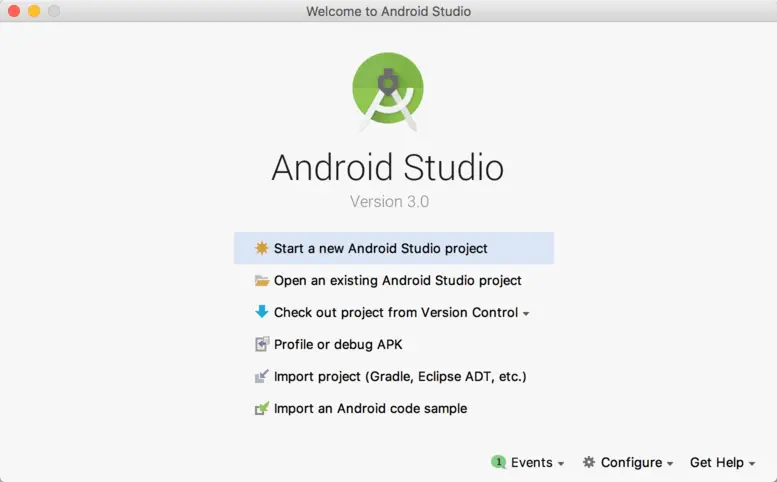The image size is (777, 482).
Task: Click the Android Studio logo
Action: pyautogui.click(x=388, y=88)
